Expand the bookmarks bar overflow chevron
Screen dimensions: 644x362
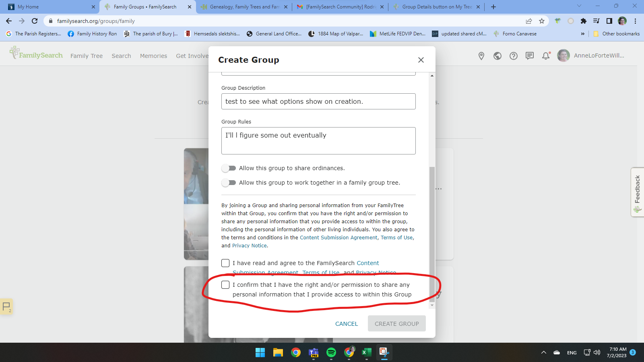(582, 34)
